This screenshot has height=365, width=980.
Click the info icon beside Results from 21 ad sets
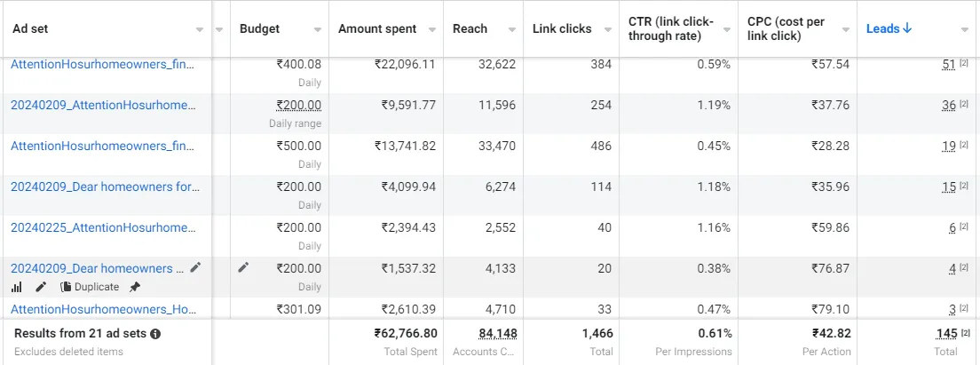pos(155,334)
